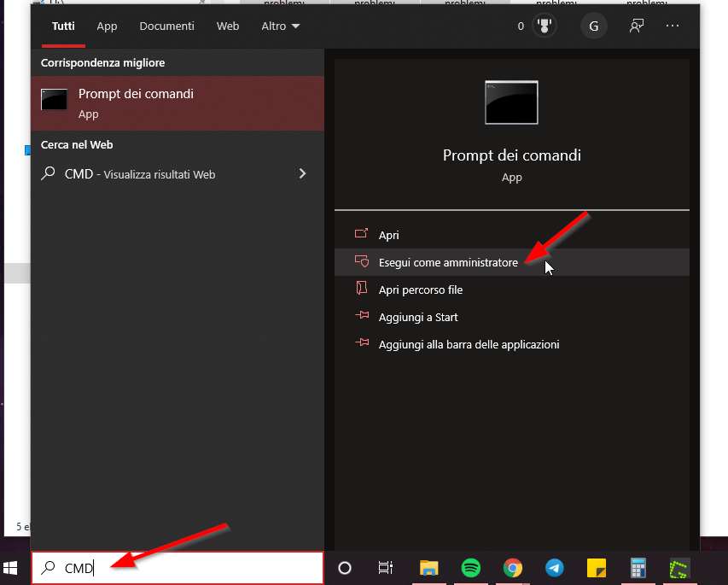728x585 pixels.
Task: Click the Calculator taskbar icon
Action: pyautogui.click(x=637, y=568)
